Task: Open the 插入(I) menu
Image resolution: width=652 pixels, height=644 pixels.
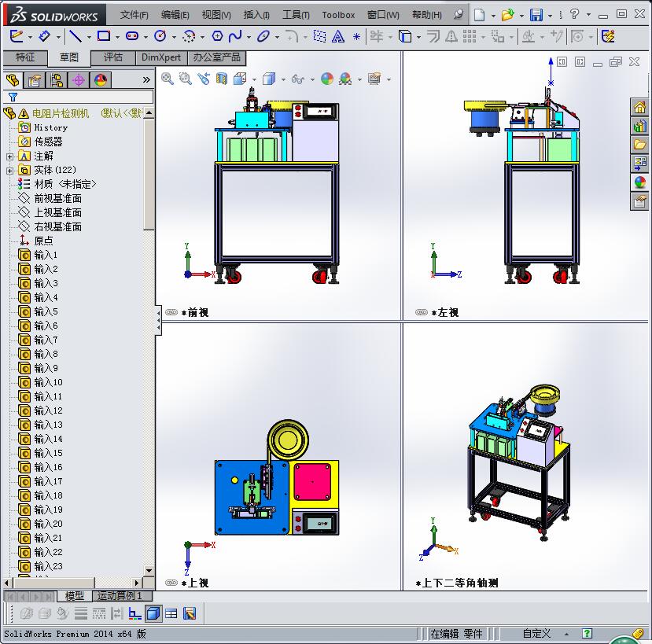Action: [256, 15]
